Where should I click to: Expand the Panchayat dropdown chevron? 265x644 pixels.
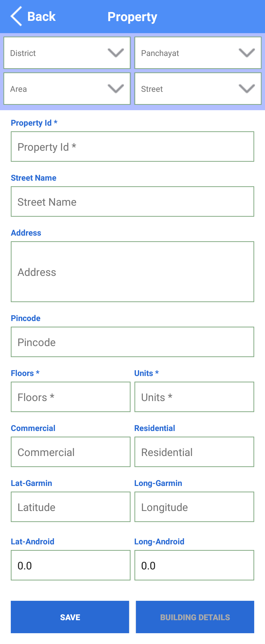tap(247, 53)
